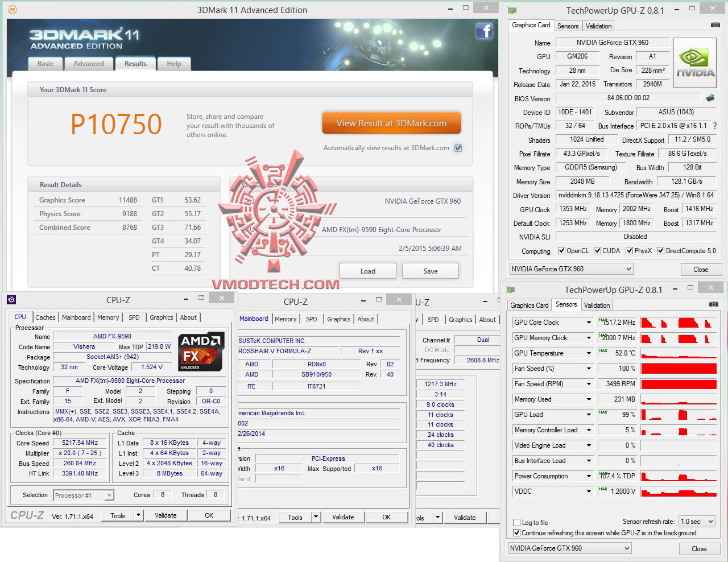
Task: Open the Help tab in 3DMark
Action: [174, 64]
